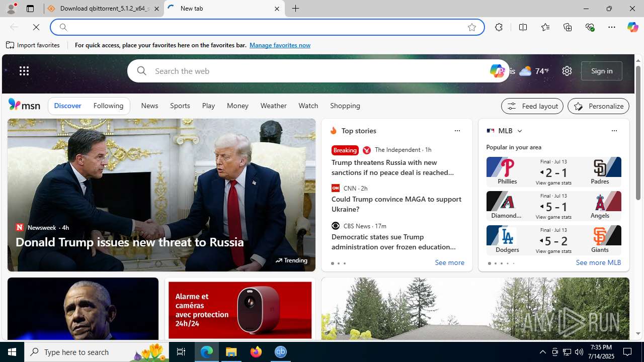Click the Personalize button
644x362 pixels.
pyautogui.click(x=598, y=106)
